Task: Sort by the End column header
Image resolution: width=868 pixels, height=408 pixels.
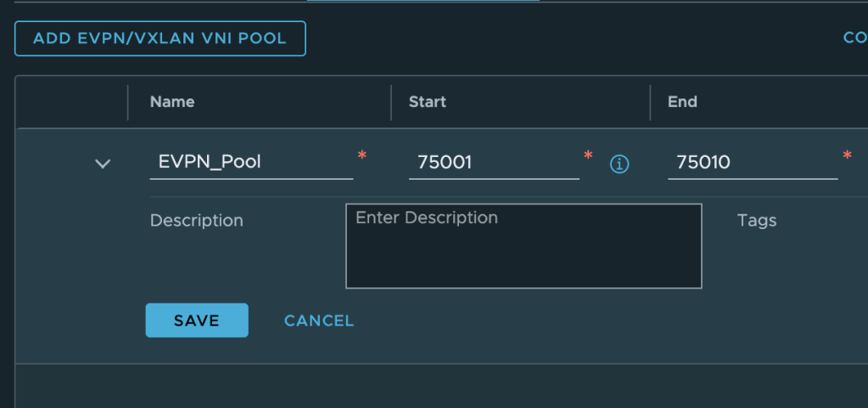Action: [682, 102]
